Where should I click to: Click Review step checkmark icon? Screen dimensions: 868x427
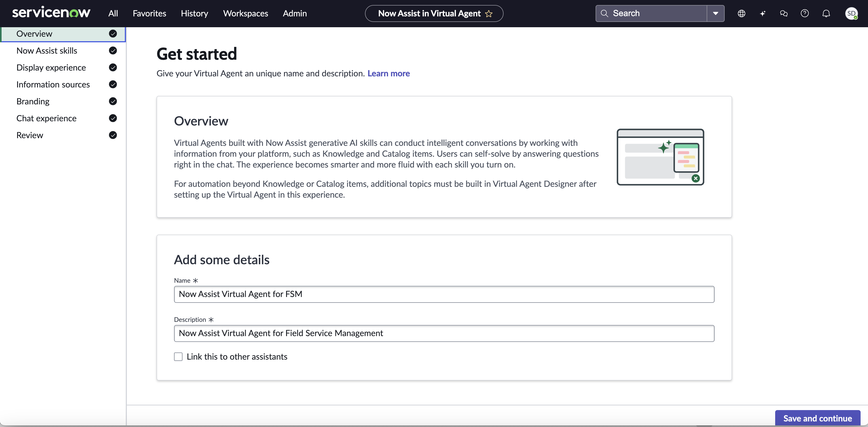[113, 135]
